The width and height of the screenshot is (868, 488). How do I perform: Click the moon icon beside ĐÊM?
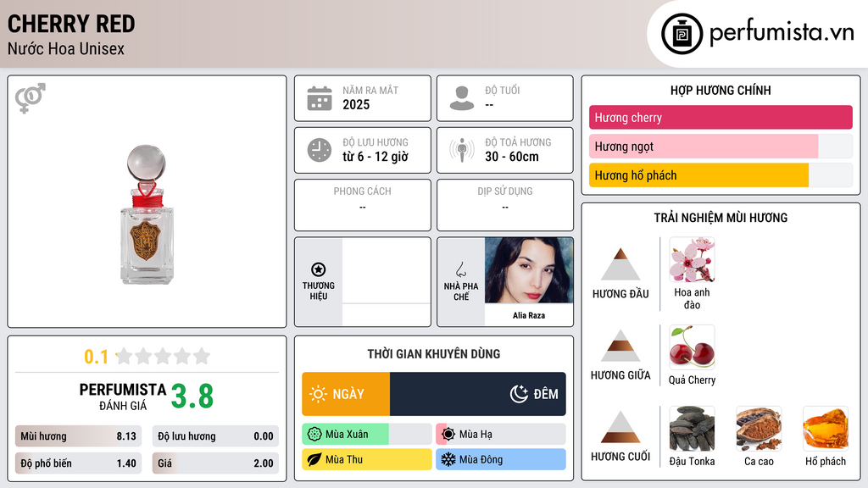[519, 394]
